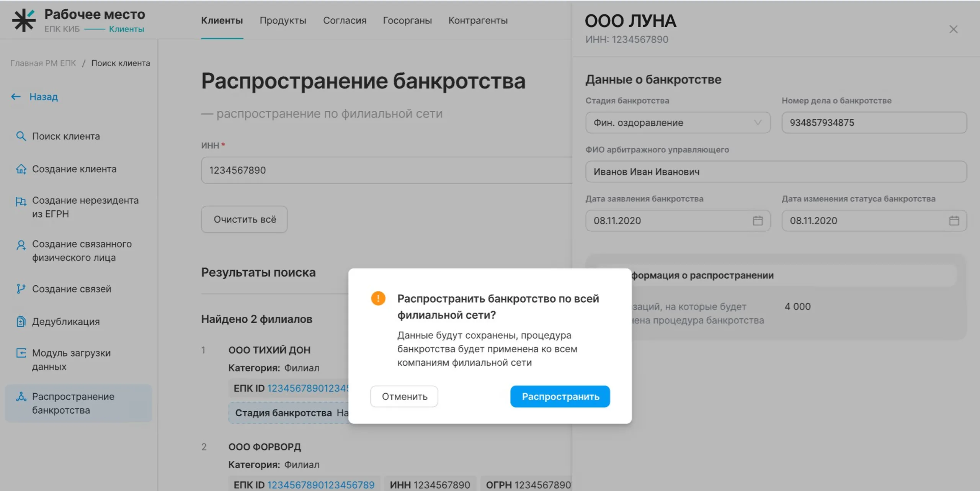
Task: Click Поиск клиента breadcrumb
Action: point(121,63)
